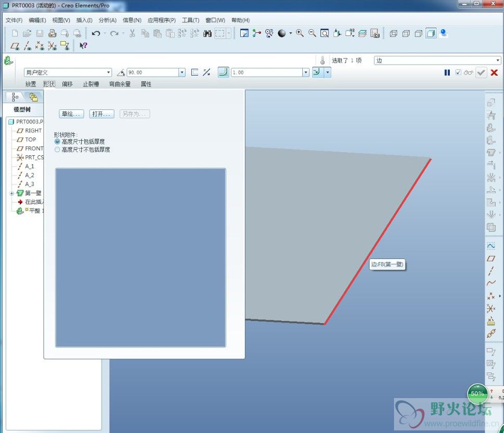Screen dimensions: 504x433
Task: Click the Datum Plane tool in right toolbar
Action: point(491,259)
